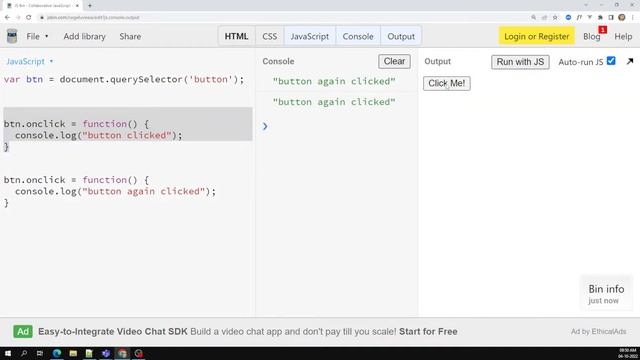Toggle the JavaScript panel tab
Image resolution: width=640 pixels, height=360 pixels.
(x=310, y=36)
